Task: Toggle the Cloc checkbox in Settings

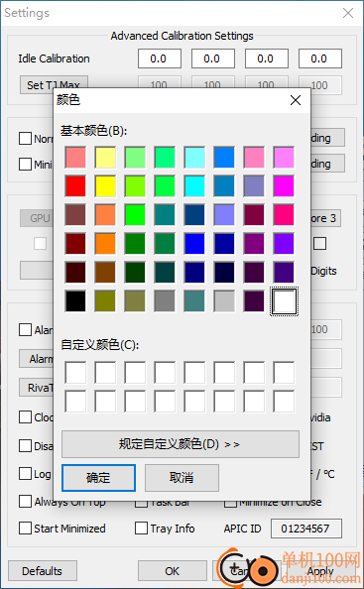Action: pyautogui.click(x=25, y=416)
